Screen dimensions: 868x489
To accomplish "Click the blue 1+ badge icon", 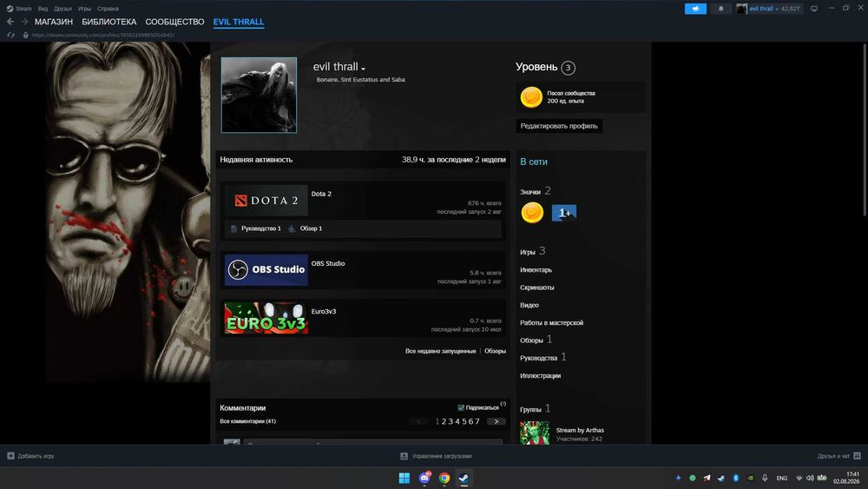I will (564, 213).
